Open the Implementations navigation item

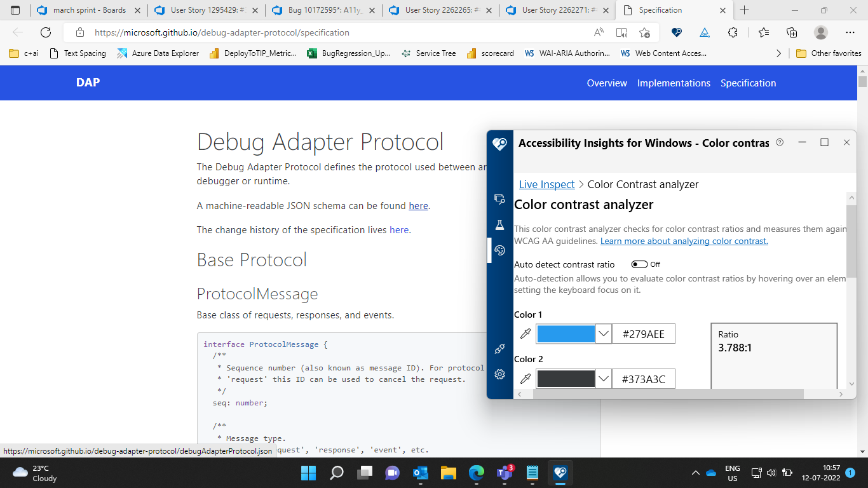pyautogui.click(x=674, y=83)
